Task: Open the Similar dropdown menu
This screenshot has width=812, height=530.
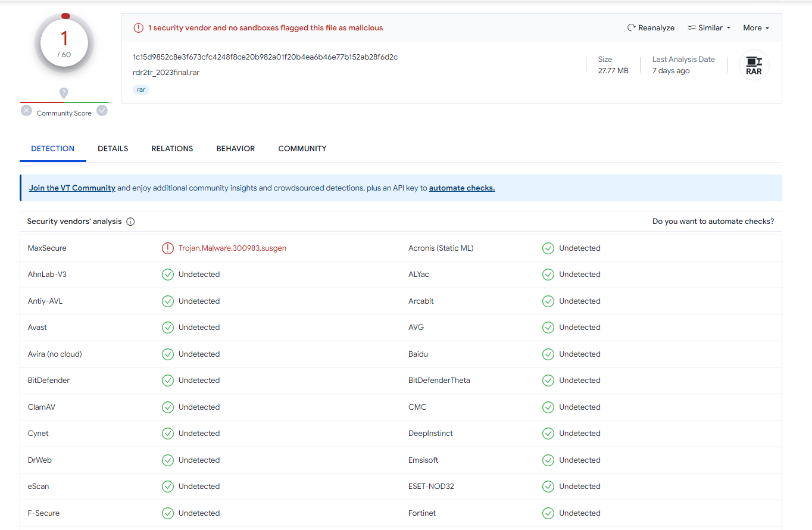Action: click(708, 28)
